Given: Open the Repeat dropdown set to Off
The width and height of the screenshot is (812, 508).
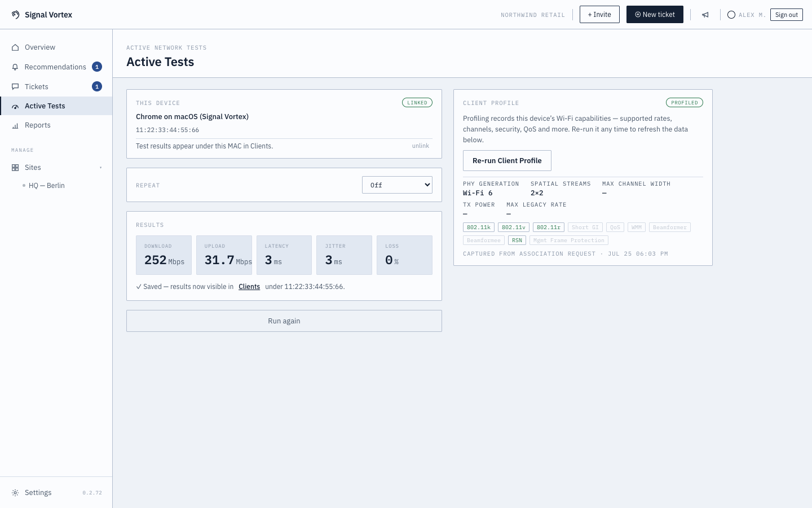Looking at the screenshot, I should click(397, 185).
